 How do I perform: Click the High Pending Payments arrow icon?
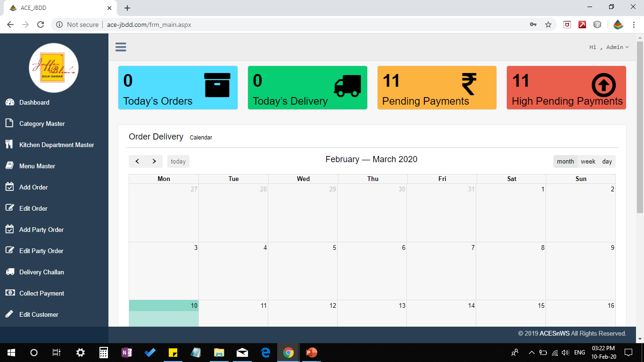point(603,86)
